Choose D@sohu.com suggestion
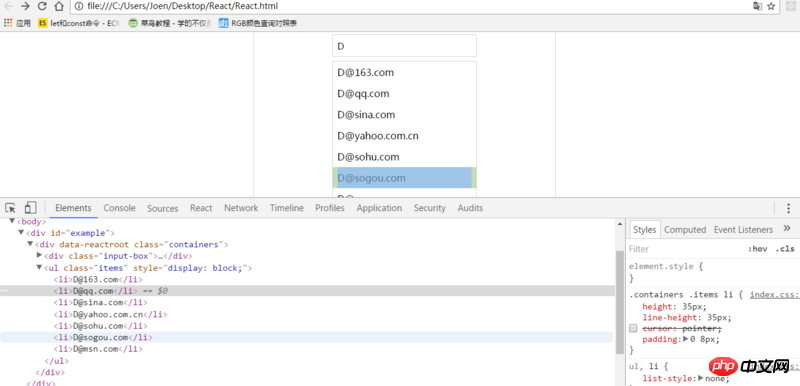This screenshot has height=386, width=800. [404, 157]
